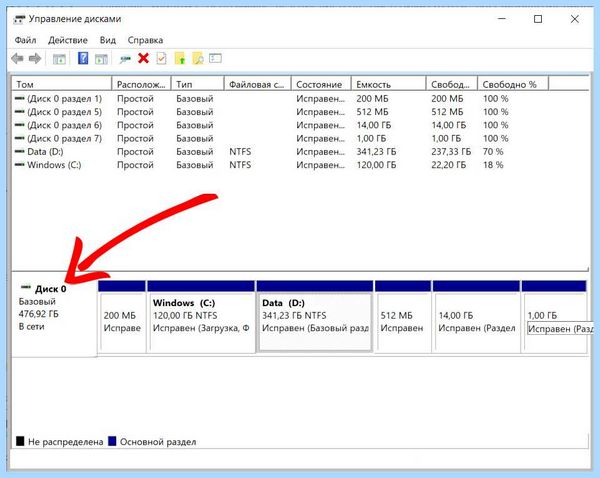The image size is (600, 478).
Task: Sort by the Свободно % column header
Action: [x=513, y=84]
